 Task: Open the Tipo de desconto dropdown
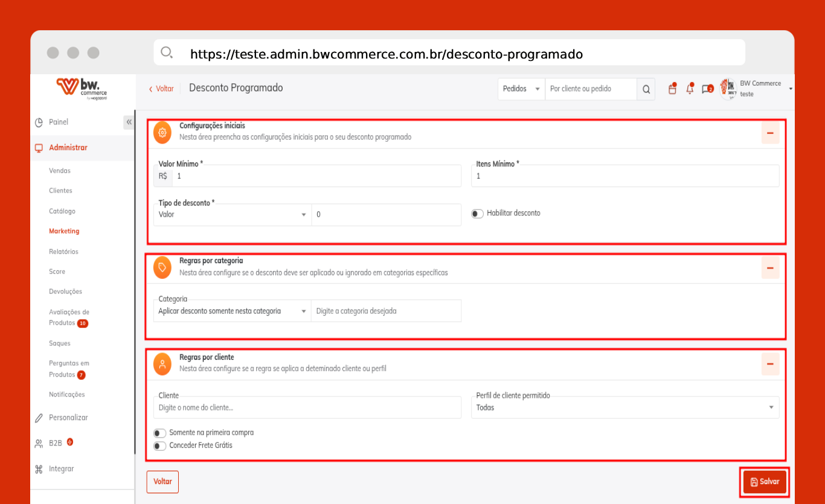pos(233,215)
